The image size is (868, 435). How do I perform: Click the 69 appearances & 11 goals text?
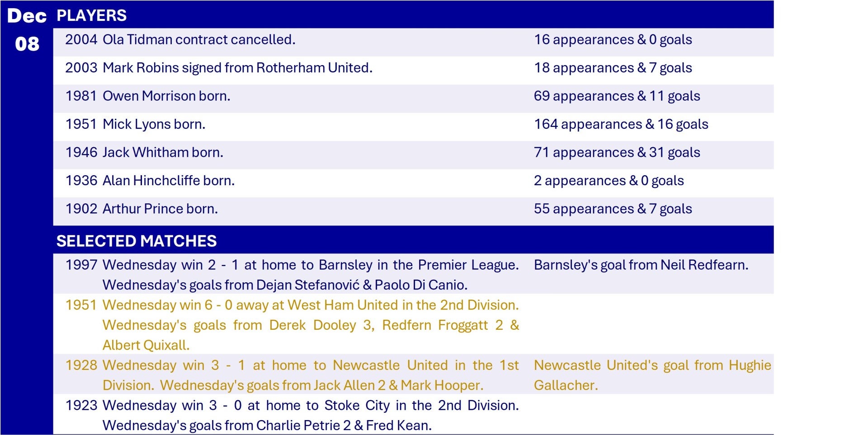point(617,96)
